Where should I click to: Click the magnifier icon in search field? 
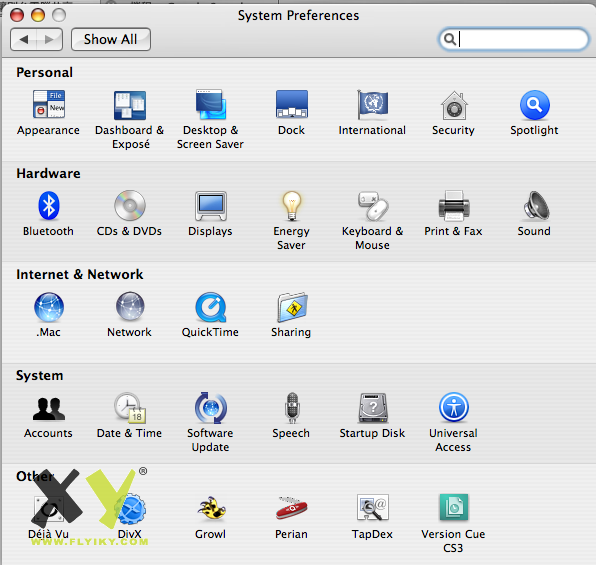click(450, 39)
